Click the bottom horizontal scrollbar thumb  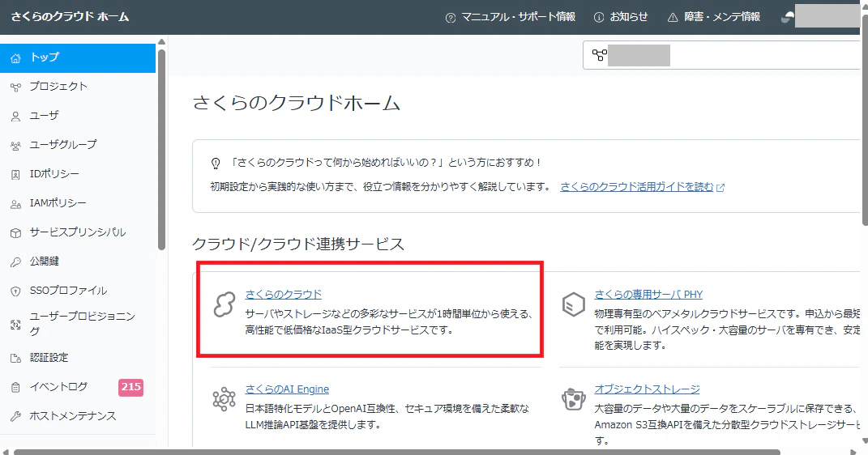pyautogui.click(x=396, y=452)
